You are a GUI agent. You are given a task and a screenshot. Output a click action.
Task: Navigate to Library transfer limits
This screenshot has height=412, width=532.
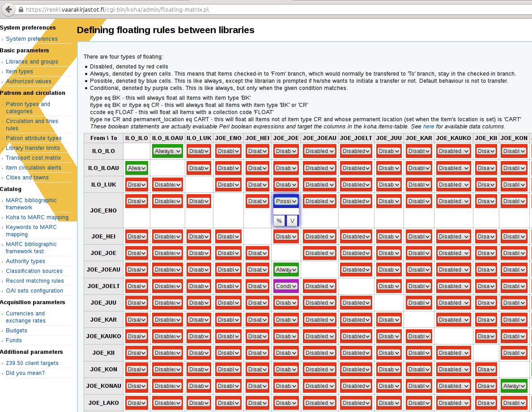pos(33,148)
